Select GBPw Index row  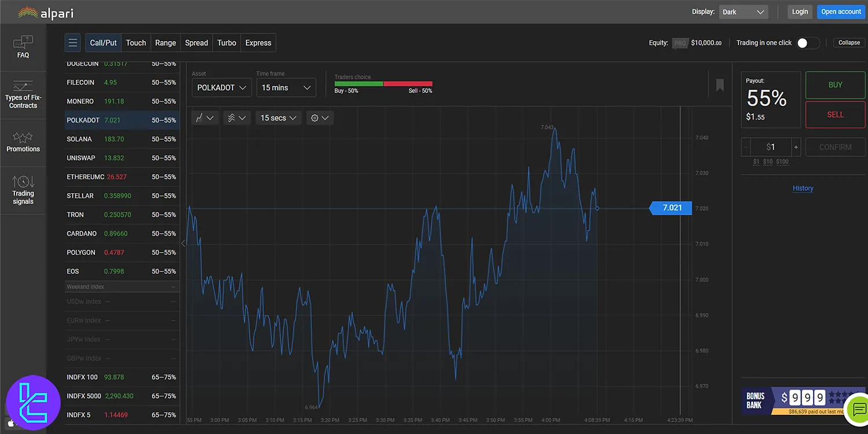pos(122,358)
